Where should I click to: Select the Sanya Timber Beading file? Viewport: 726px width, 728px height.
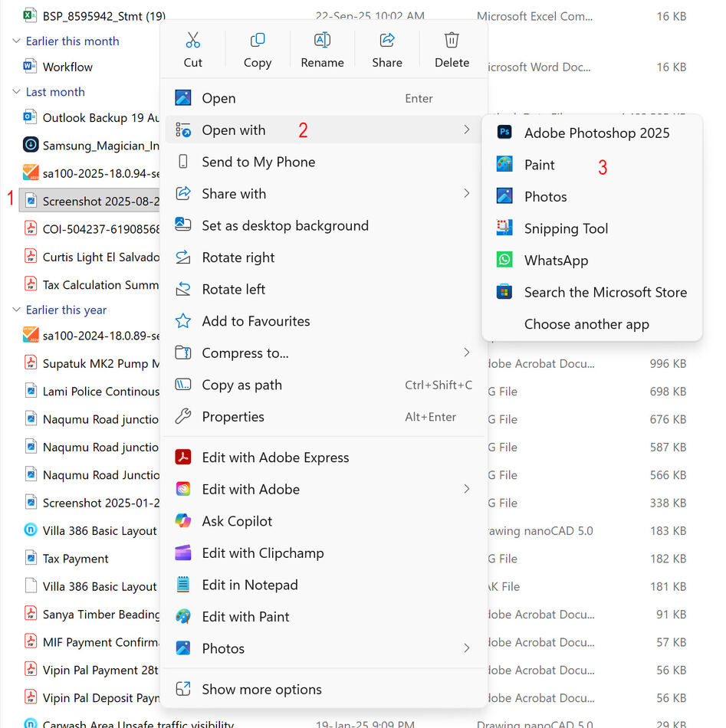click(x=91, y=615)
